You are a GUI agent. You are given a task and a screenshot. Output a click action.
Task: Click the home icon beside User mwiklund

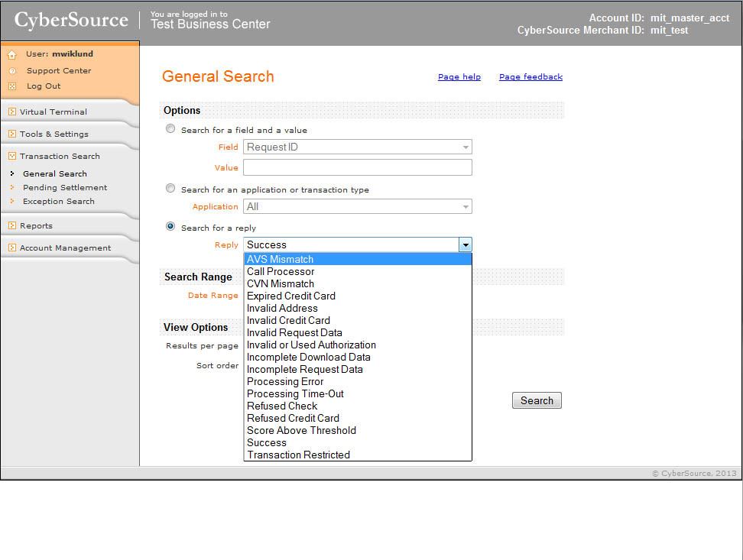click(11, 55)
